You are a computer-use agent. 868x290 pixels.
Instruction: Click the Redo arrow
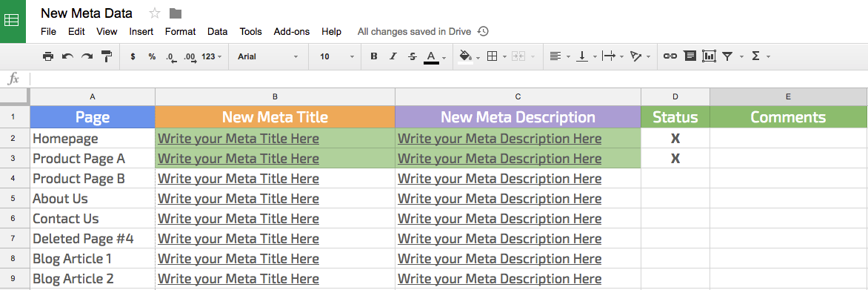[87, 56]
